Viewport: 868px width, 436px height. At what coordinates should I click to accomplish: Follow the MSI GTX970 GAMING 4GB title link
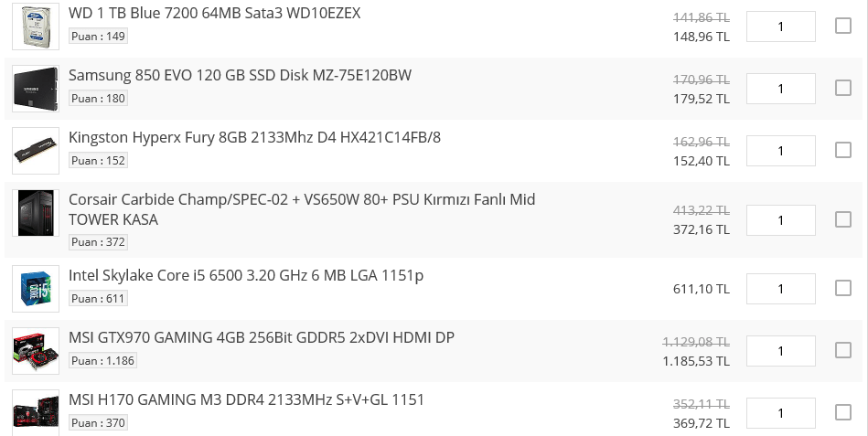261,337
